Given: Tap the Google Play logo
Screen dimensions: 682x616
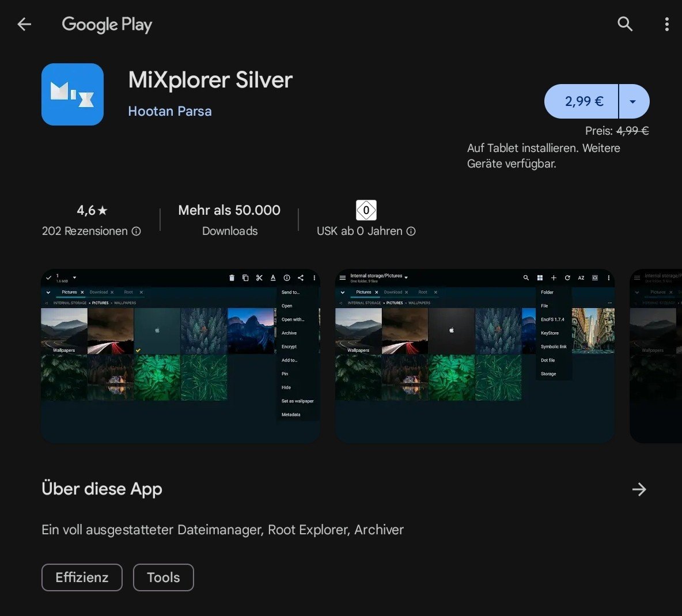Looking at the screenshot, I should click(x=107, y=25).
